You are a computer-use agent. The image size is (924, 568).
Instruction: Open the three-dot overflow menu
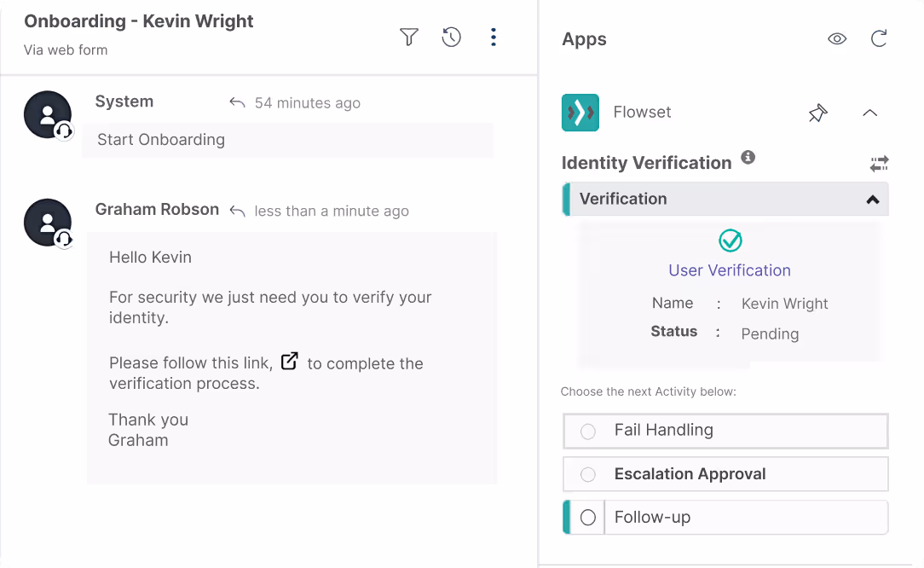pos(494,37)
